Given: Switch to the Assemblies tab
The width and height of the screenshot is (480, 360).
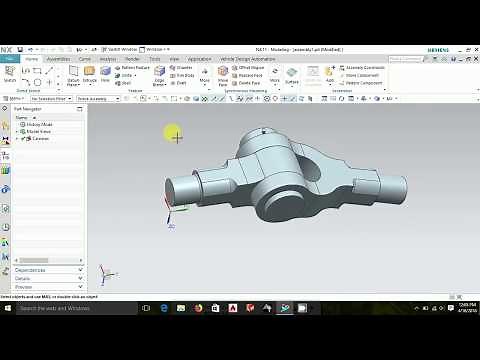Looking at the screenshot, I should [x=58, y=59].
